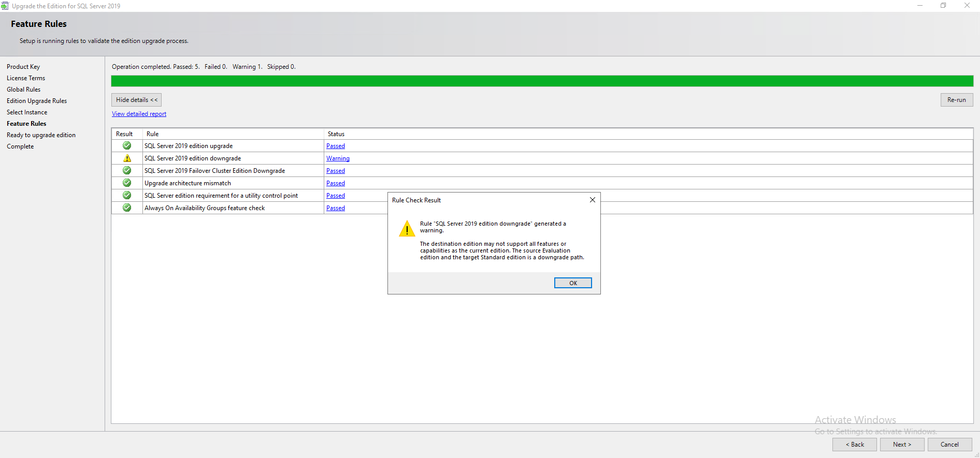
Task: Collapse details with Hide details button
Action: [x=137, y=100]
